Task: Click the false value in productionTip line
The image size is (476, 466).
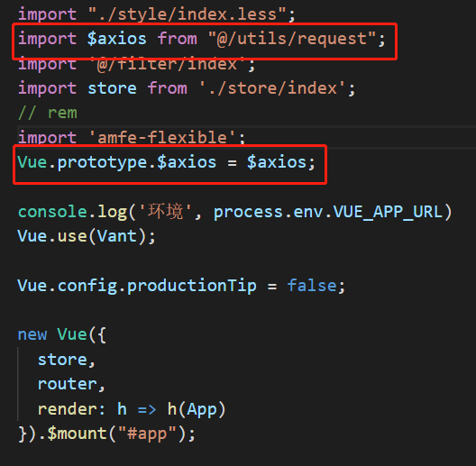Action: (x=312, y=286)
